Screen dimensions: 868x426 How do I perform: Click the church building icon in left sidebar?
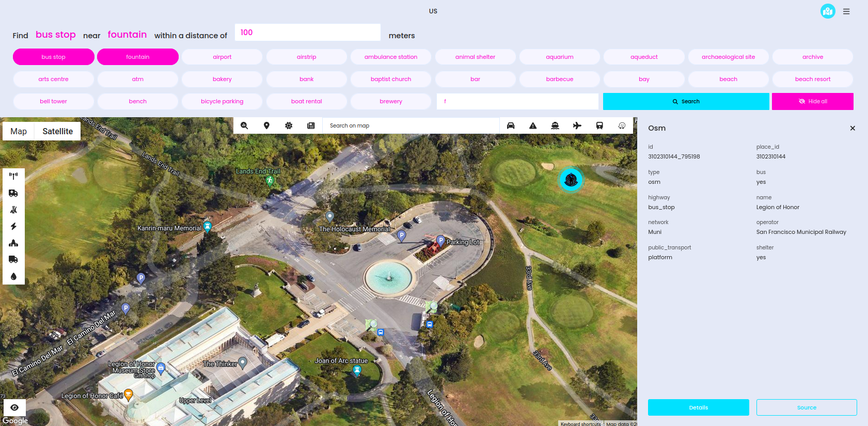(13, 243)
